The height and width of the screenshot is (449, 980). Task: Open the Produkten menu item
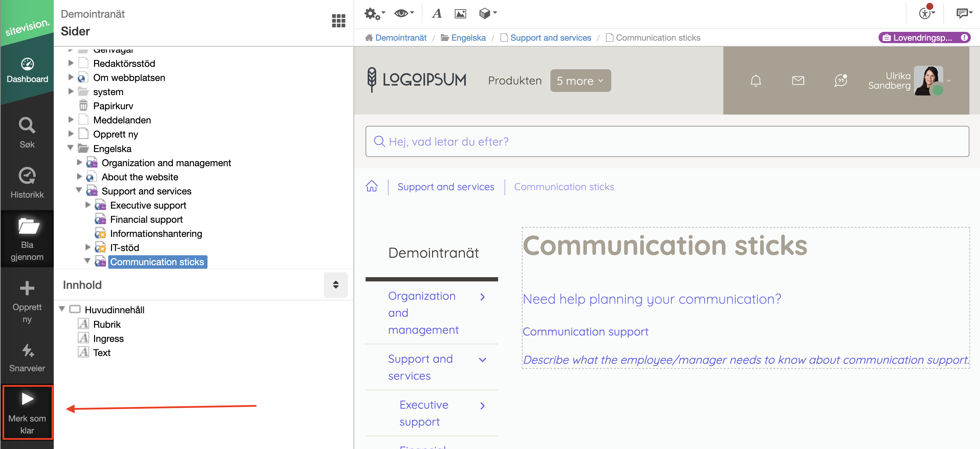coord(514,81)
